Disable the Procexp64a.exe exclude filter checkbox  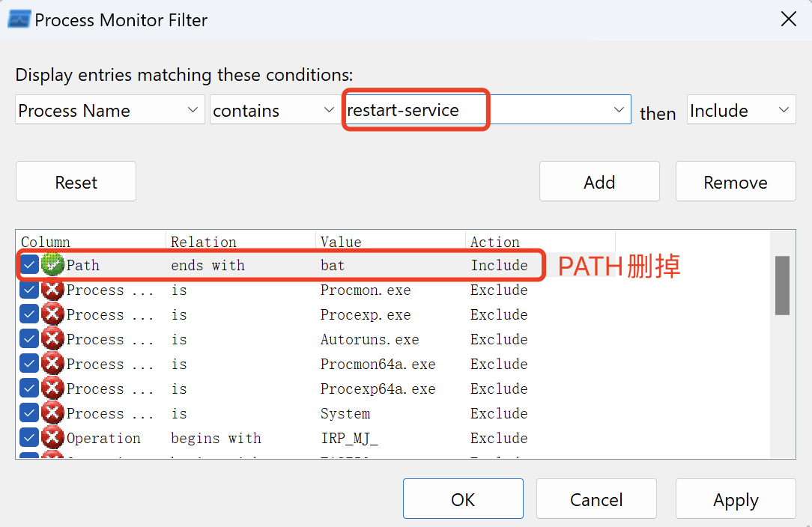pos(29,389)
